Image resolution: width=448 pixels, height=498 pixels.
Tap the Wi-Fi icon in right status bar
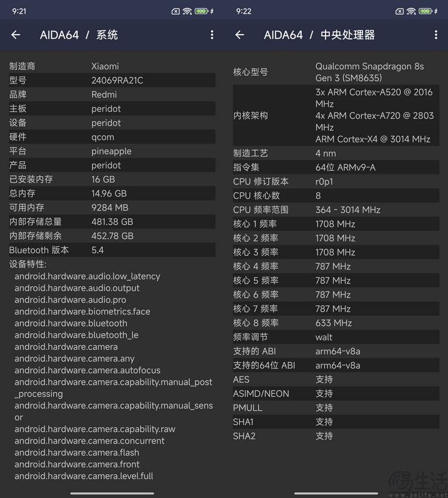point(411,11)
